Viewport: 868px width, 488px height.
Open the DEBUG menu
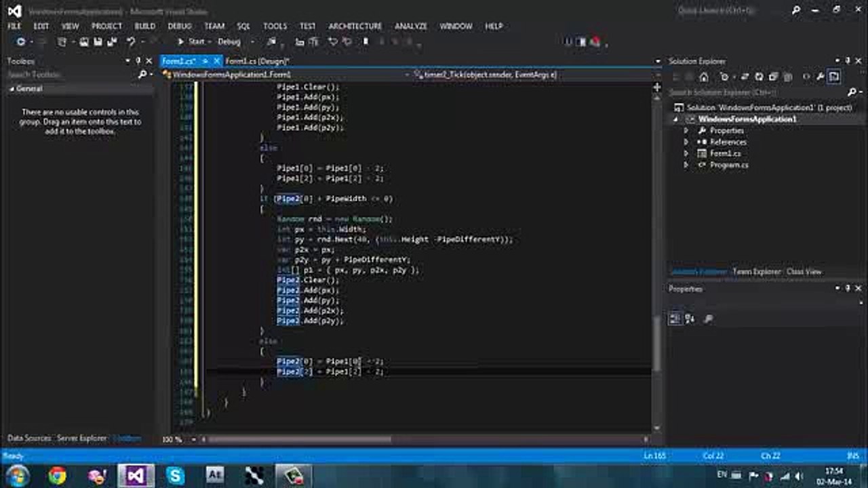[180, 26]
